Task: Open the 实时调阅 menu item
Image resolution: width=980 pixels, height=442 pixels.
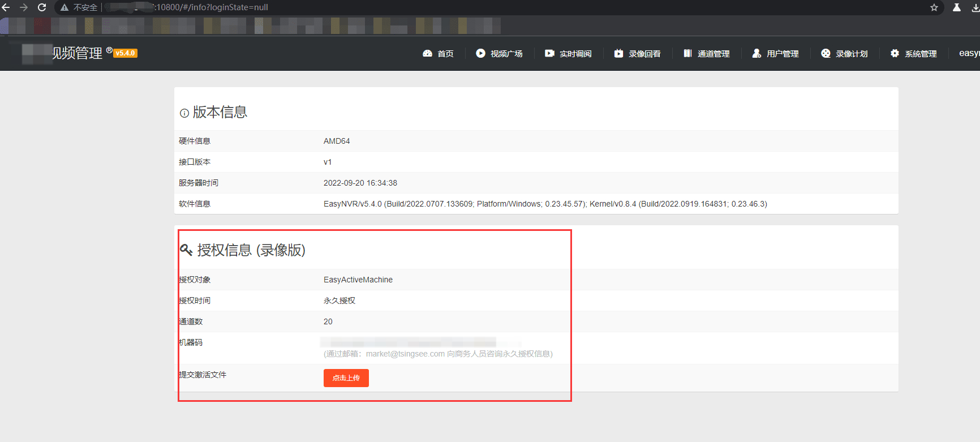Action: 575,54
